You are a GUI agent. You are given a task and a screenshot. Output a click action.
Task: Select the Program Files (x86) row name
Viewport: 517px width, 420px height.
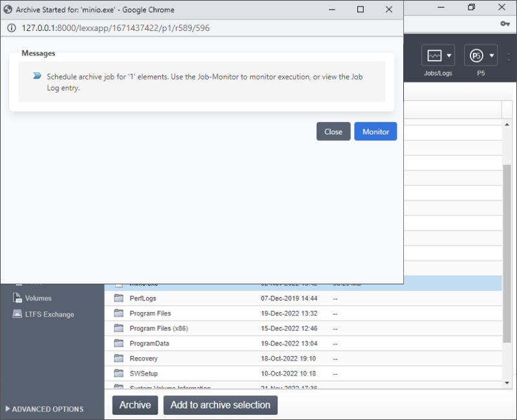(x=159, y=328)
